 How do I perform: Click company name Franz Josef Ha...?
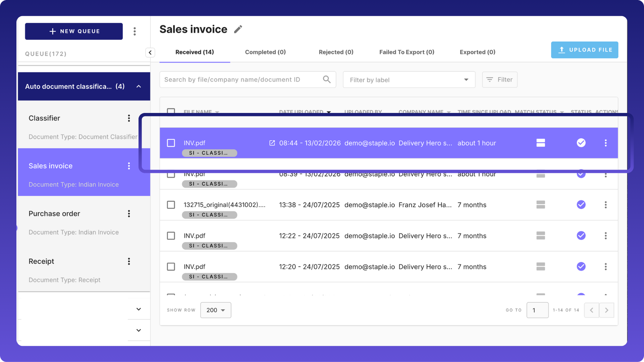[x=425, y=205]
